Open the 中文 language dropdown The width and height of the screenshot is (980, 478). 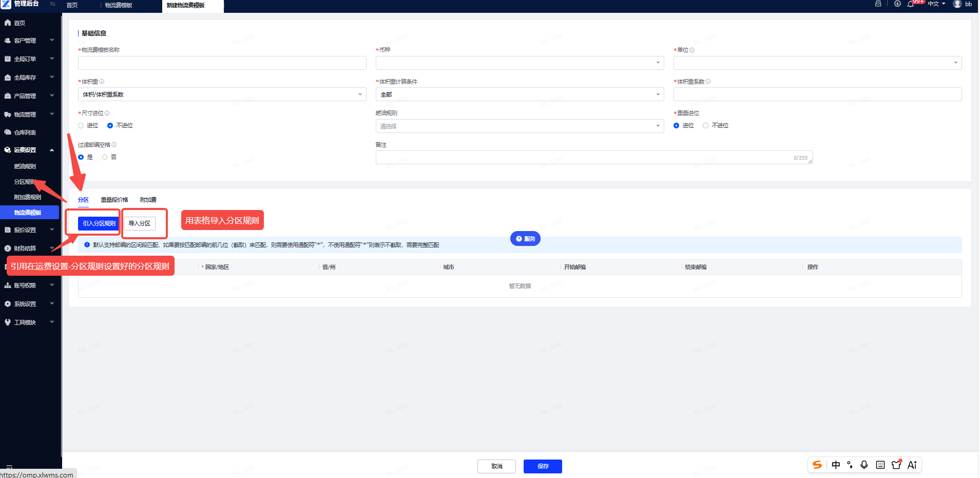936,4
